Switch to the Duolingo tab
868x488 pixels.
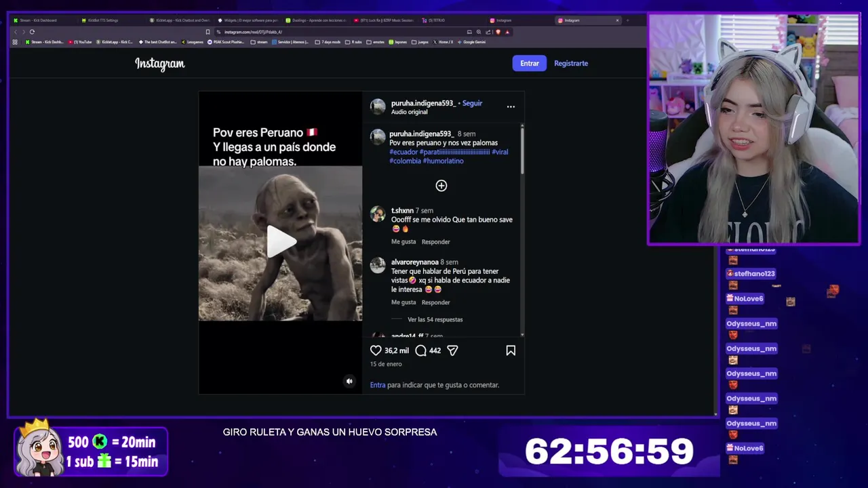point(316,20)
